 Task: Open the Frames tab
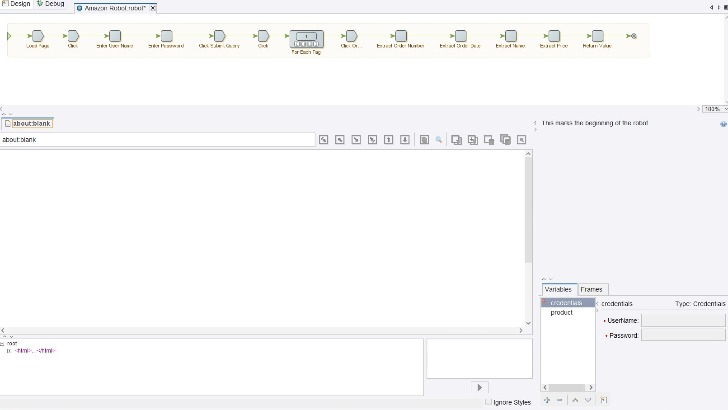pyautogui.click(x=592, y=289)
